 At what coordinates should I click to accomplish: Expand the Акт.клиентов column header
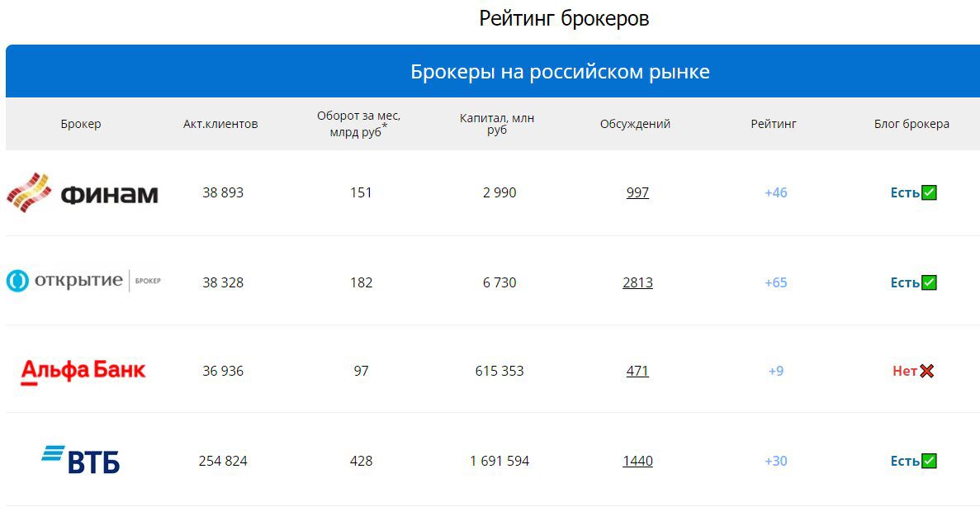coord(220,124)
